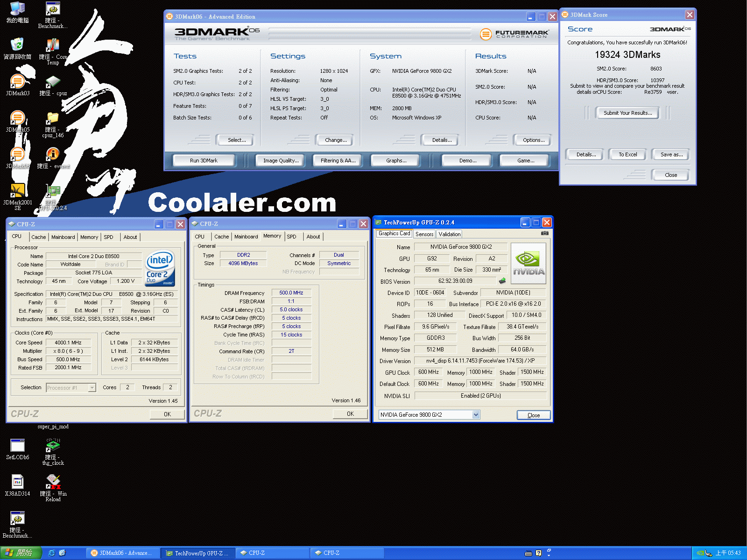Click Filtering & AA button

point(338,161)
